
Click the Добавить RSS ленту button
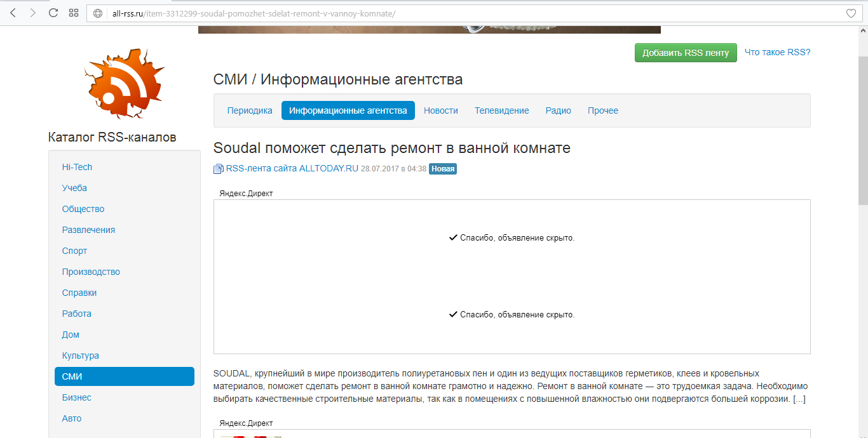pos(686,53)
